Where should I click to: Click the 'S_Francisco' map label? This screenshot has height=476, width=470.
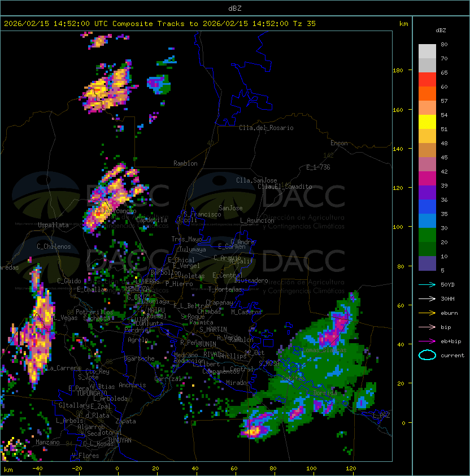(x=202, y=214)
